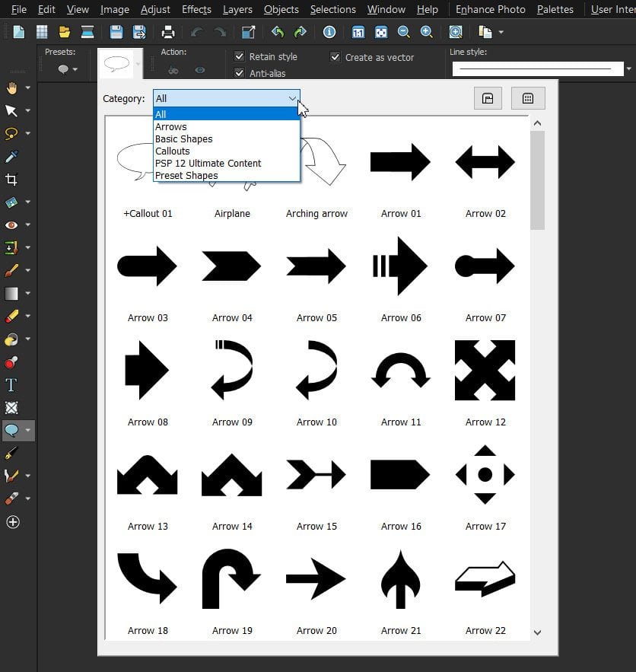Select the Pick tool
Screen dimensions: 636x672
11,111
